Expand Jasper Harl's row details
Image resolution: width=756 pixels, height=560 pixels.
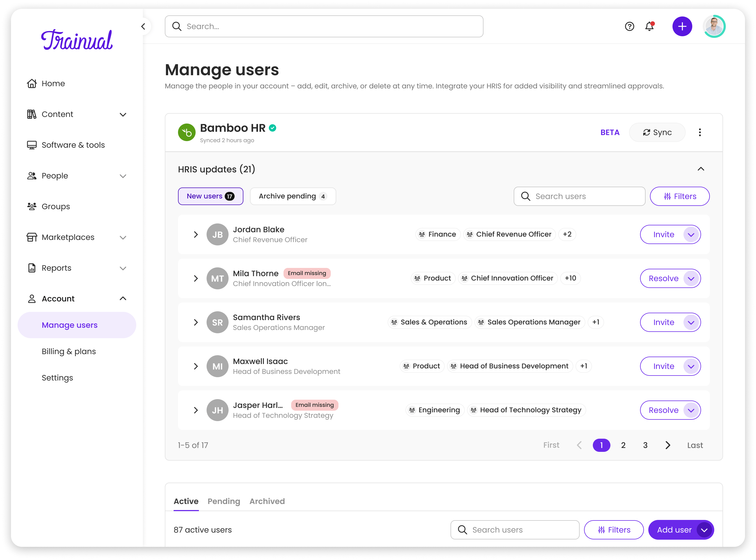(196, 410)
